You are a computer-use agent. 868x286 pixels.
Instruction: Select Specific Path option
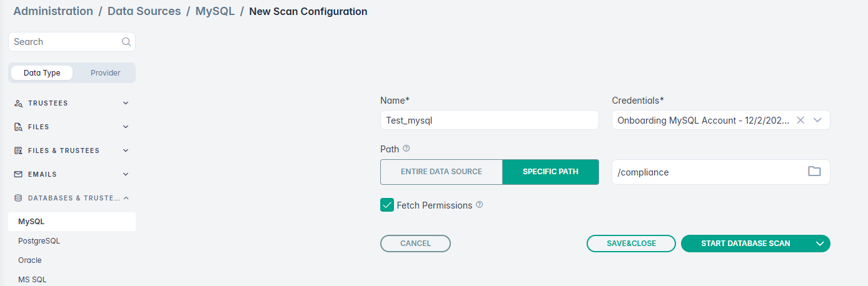(x=550, y=172)
